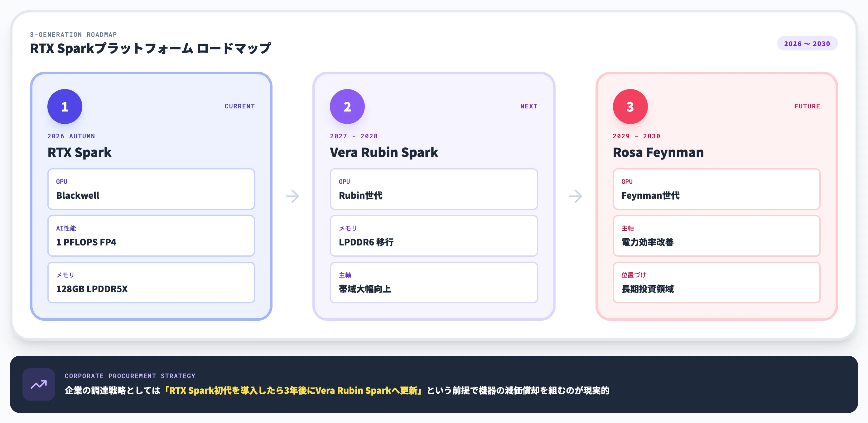This screenshot has height=423, width=868.
Task: Open the GPU Blackwell spec box
Action: [x=151, y=189]
